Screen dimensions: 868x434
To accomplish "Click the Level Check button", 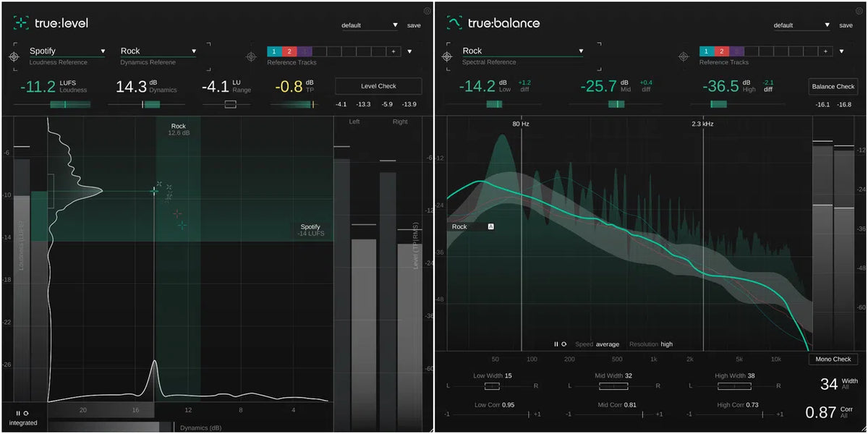I will (378, 85).
